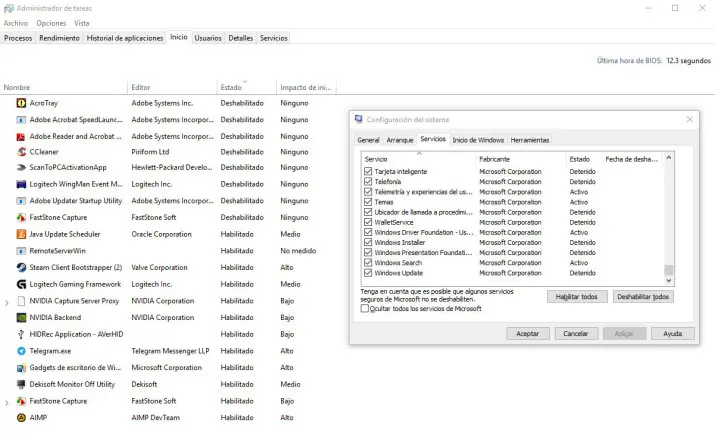
Task: Open the Inicio de Windows tab
Action: [x=478, y=140]
